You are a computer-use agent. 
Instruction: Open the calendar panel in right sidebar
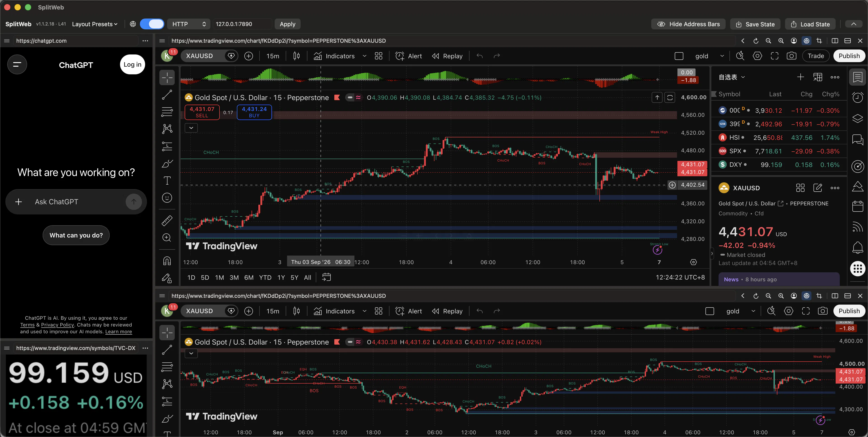858,206
